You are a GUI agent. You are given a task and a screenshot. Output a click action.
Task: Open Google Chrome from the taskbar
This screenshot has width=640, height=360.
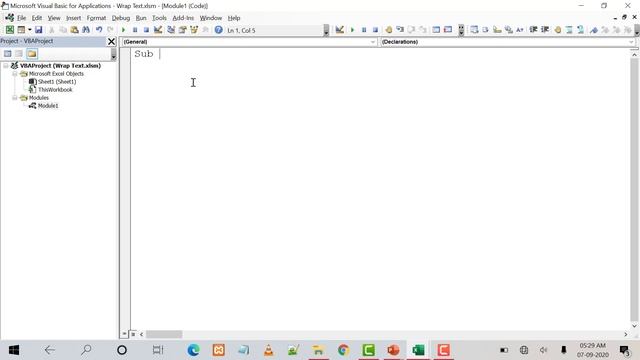coord(343,350)
